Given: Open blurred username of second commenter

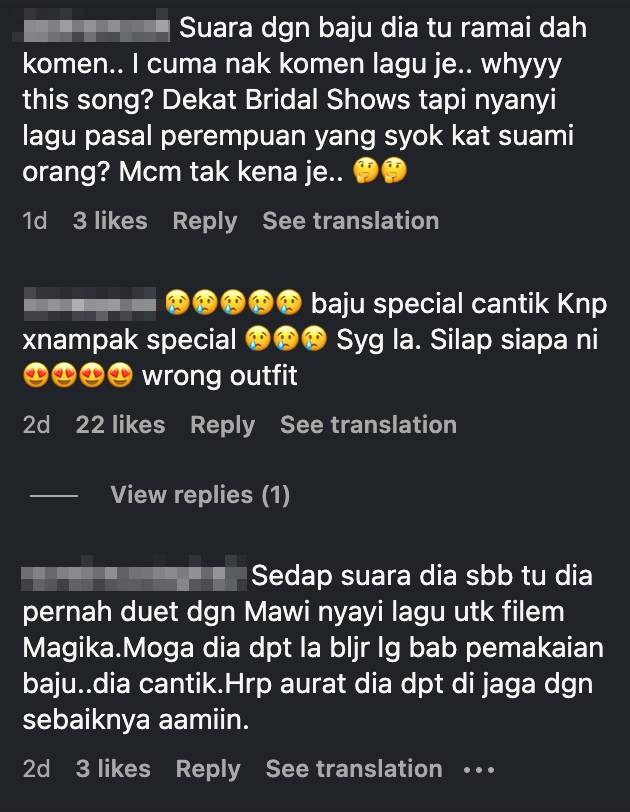Looking at the screenshot, I should coord(90,304).
